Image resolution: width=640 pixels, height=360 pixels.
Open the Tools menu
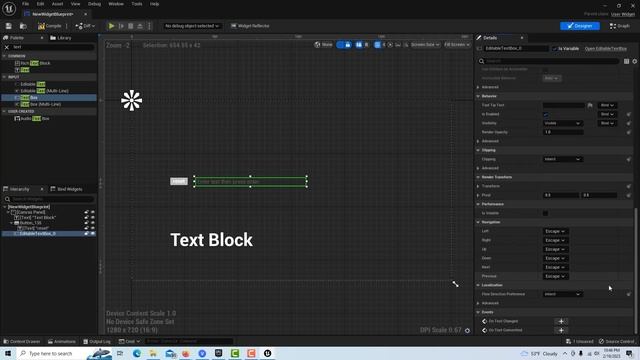[137, 4]
